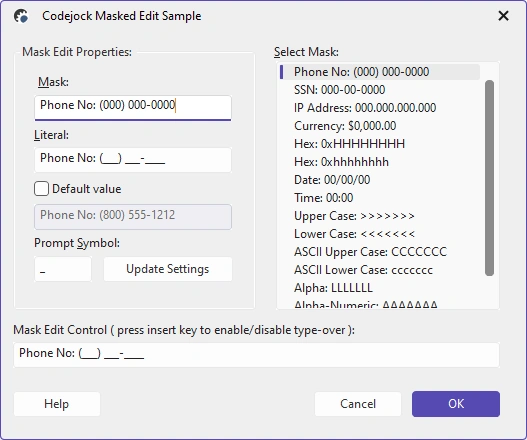
Task: Select ASCII Lower Case: ccccccc mask
Action: click(380, 270)
